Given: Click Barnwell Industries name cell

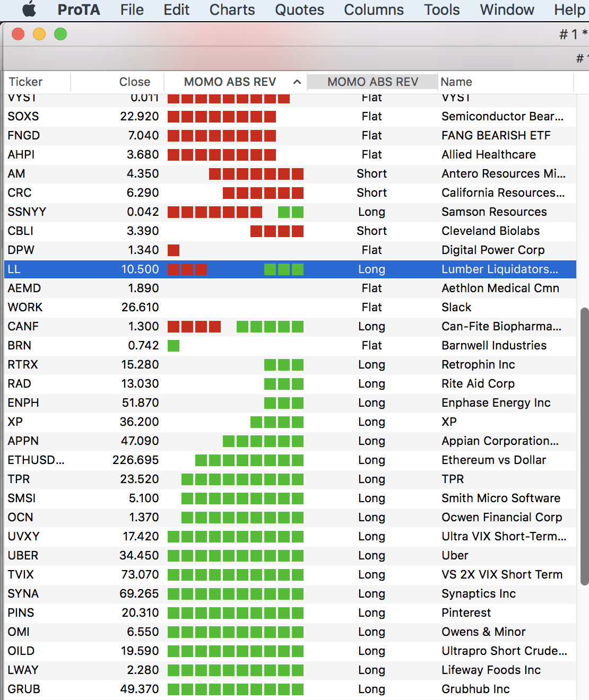Looking at the screenshot, I should 494,346.
